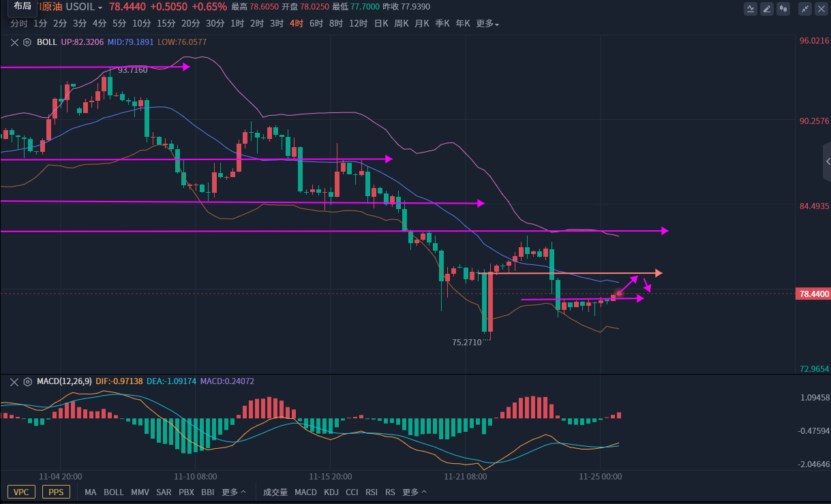Switch to 日K timeframe
The height and width of the screenshot is (504, 831).
380,23
